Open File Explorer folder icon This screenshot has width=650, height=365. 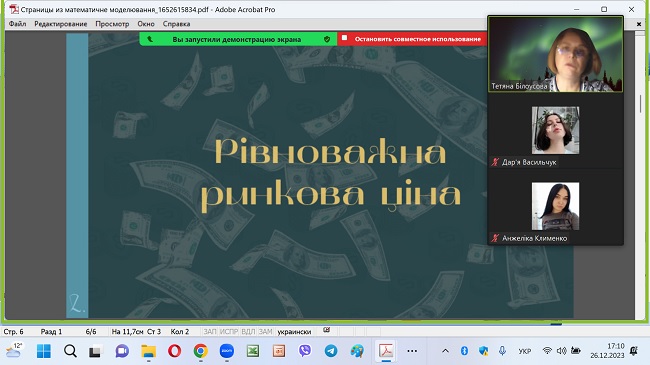pos(148,351)
